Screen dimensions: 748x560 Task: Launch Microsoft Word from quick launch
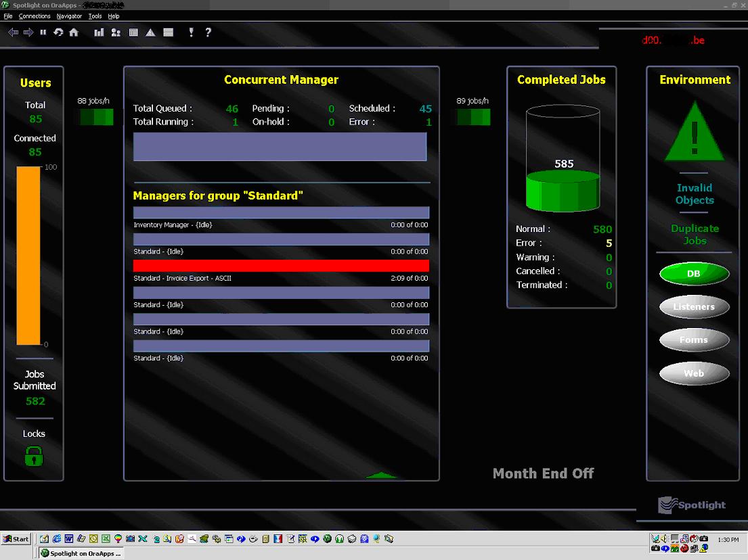68,539
